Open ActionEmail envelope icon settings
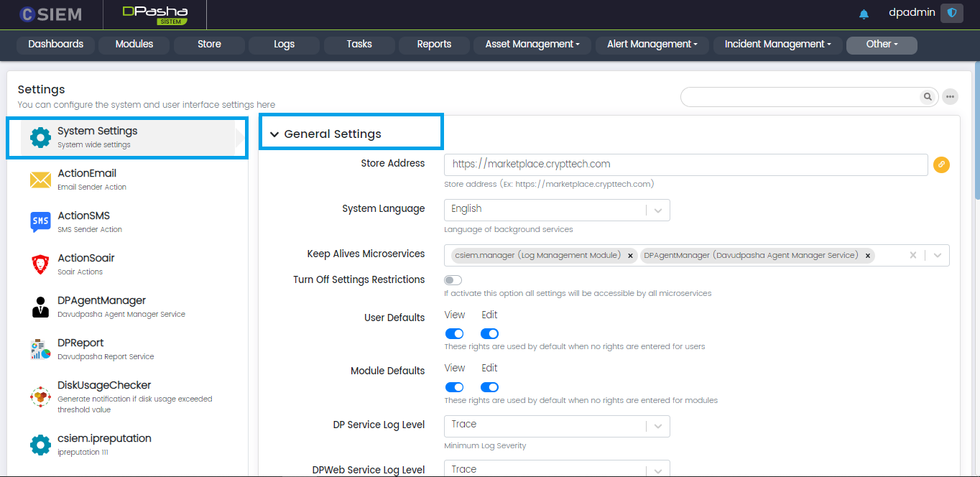The width and height of the screenshot is (980, 477). [x=40, y=180]
